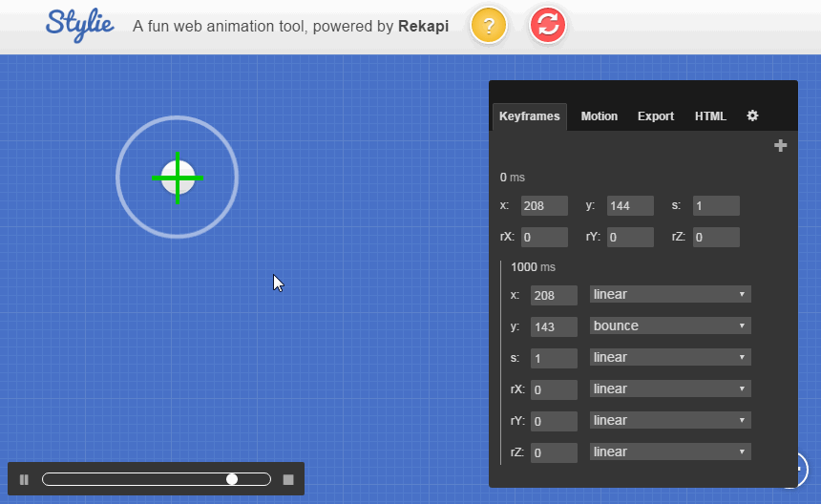
Task: Follow the Rekapi link in header
Action: [423, 27]
